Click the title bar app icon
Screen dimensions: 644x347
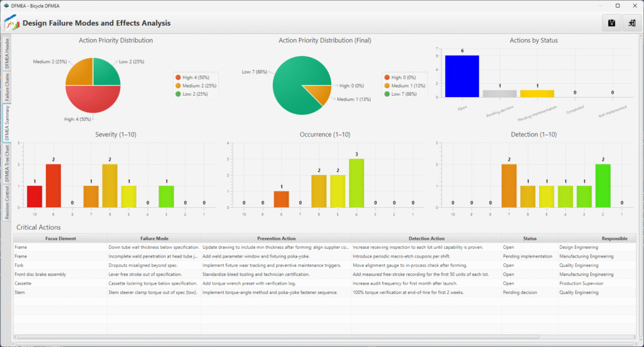[6, 5]
